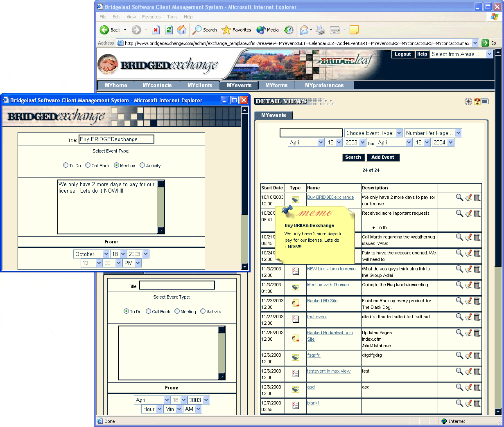504x427 pixels.
Task: Click the IE Back arrow icon
Action: (x=104, y=30)
